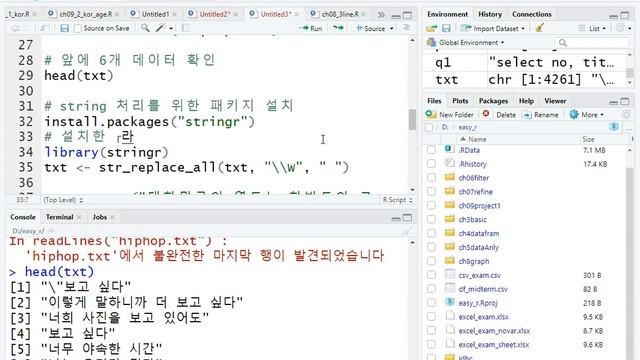The image size is (640, 360).
Task: Open Top Level scope dropdown
Action: click(x=63, y=200)
